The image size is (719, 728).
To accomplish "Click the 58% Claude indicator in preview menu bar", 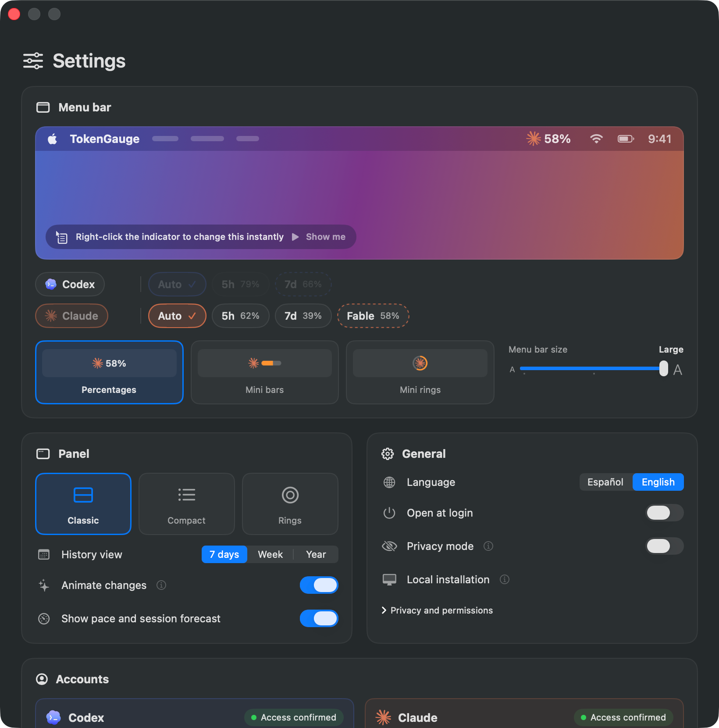I will click(548, 139).
